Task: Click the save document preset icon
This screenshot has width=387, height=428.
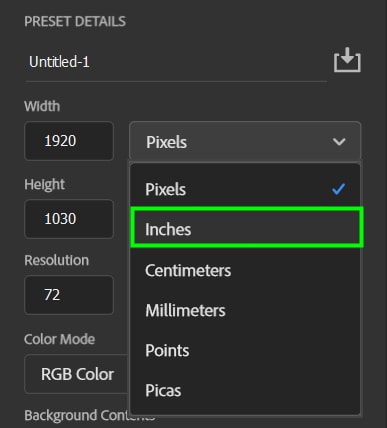Action: pyautogui.click(x=347, y=60)
